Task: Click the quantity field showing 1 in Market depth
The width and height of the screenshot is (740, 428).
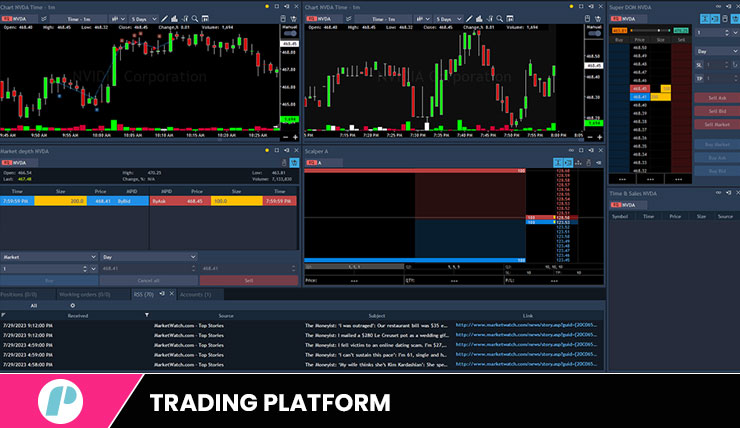Action: click(x=42, y=269)
